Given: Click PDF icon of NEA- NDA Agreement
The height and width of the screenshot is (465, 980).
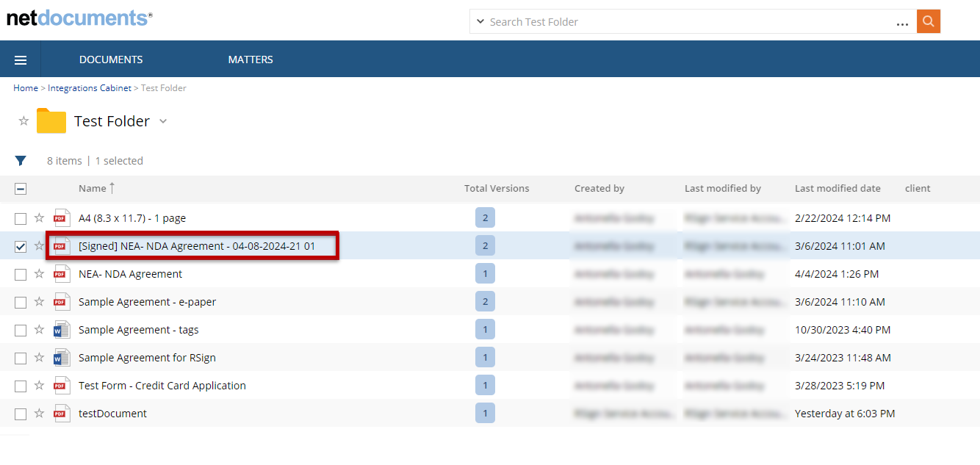Looking at the screenshot, I should coord(62,274).
